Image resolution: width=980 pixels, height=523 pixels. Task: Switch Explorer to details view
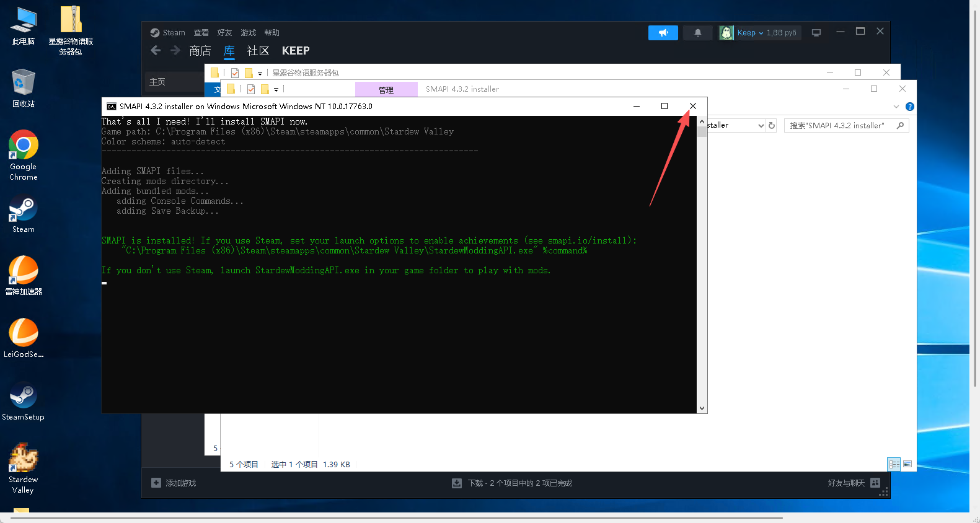894,464
